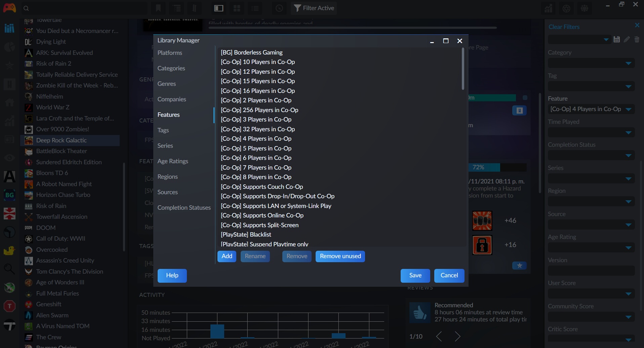Image resolution: width=644 pixels, height=348 pixels.
Task: Select [BG] Borderless Gaming list item
Action: pos(252,53)
